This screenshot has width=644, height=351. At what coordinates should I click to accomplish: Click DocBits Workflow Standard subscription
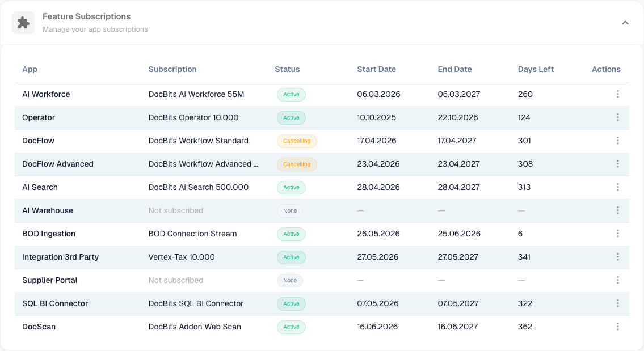point(199,141)
